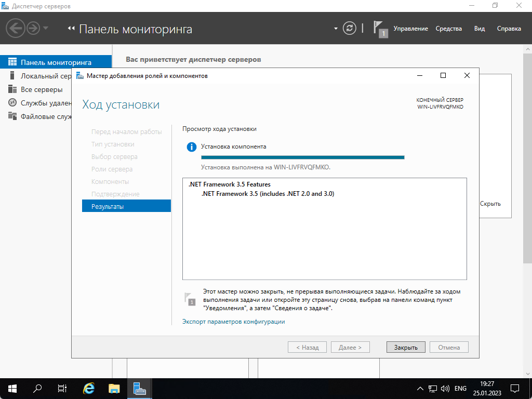Click the Все серверы sidebar icon
The image size is (532, 399).
coord(12,89)
